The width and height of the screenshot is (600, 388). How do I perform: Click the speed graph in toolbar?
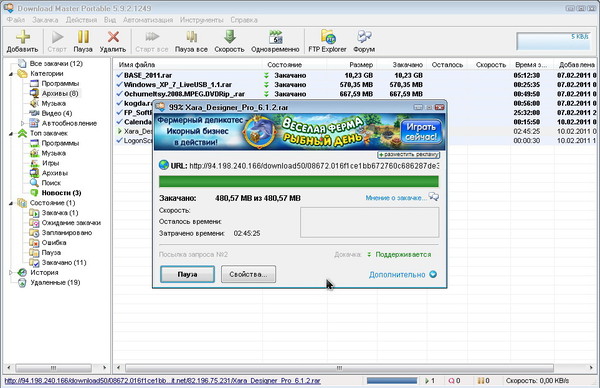point(553,41)
